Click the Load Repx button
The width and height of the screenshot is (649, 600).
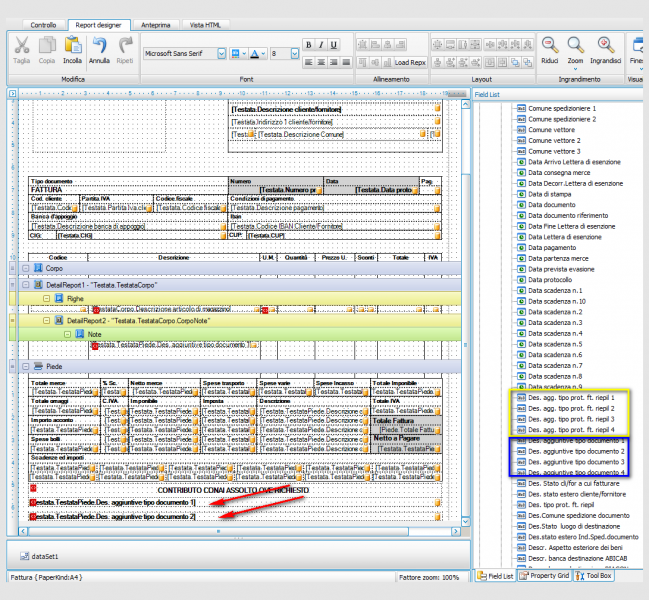tap(410, 62)
